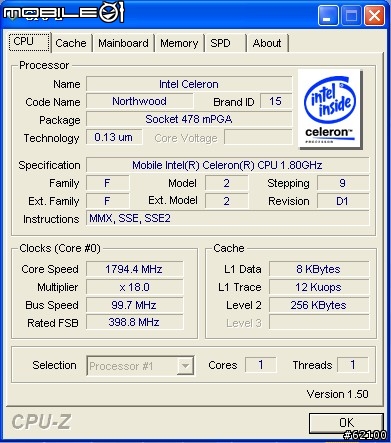
Task: Click the Cores value 1
Action: coord(261,365)
